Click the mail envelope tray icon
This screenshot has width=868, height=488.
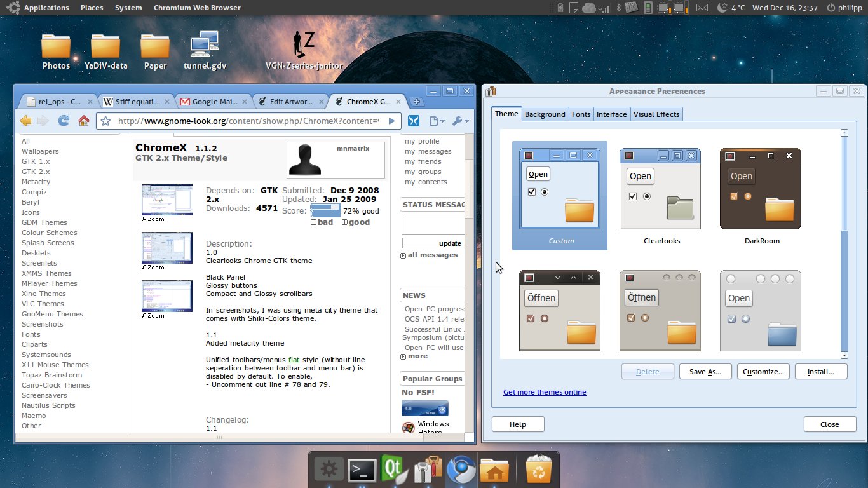702,8
